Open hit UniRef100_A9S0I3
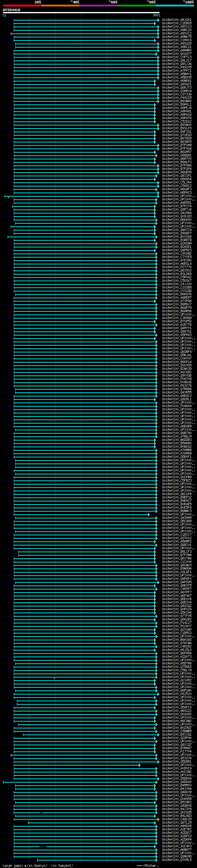 176,26
